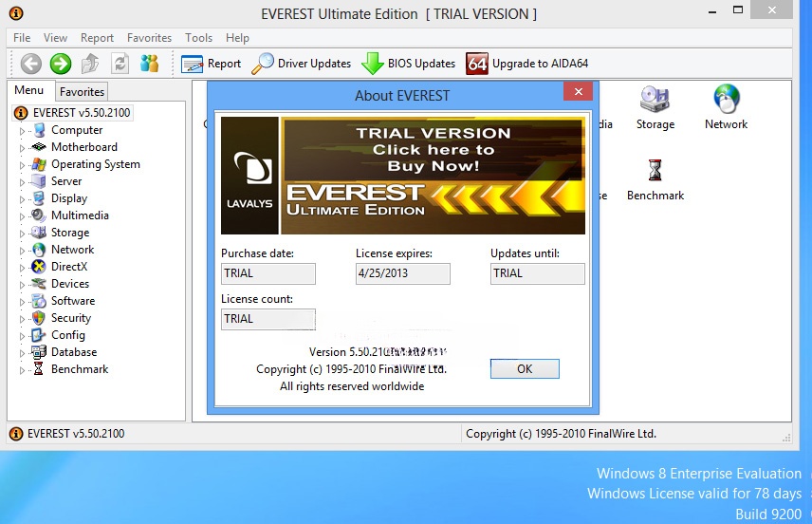Close the About EVEREST dialog
The image size is (812, 524).
579,92
